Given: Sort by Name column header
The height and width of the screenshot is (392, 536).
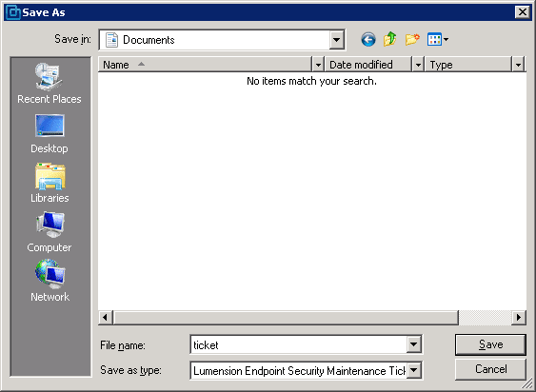Looking at the screenshot, I should [x=205, y=65].
